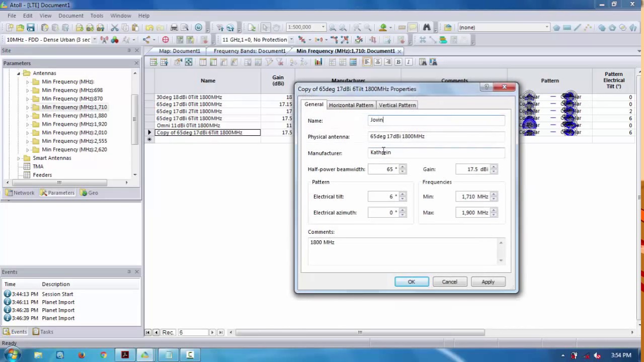This screenshot has height=362, width=644.
Task: Click the Save floppy disk icon
Action: coord(31,28)
